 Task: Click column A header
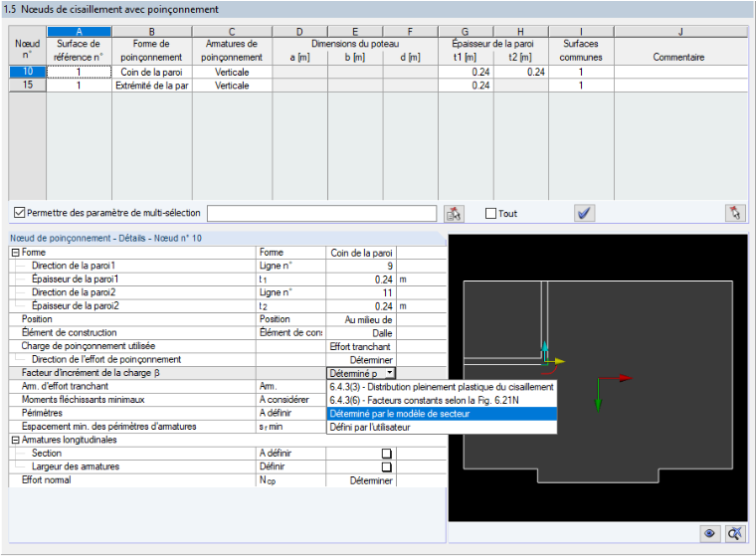tap(79, 32)
